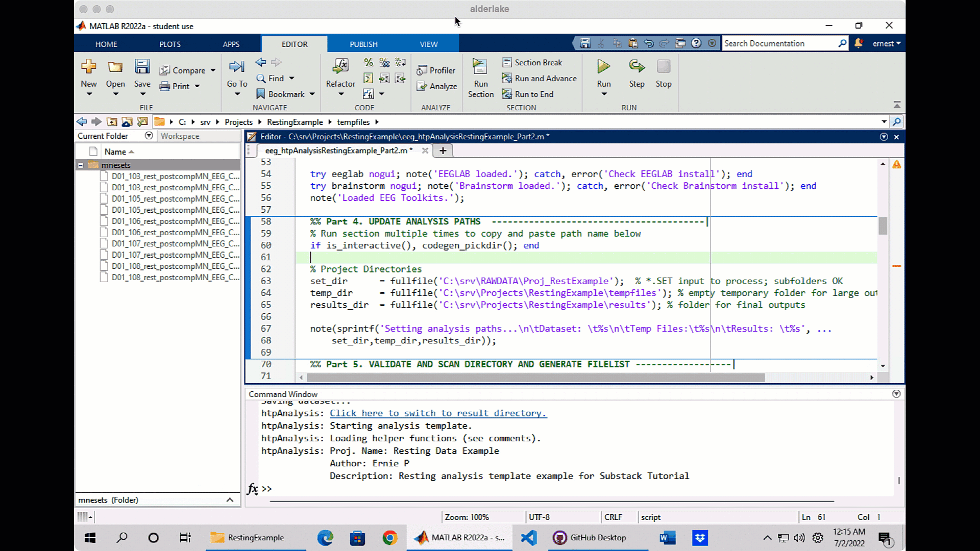Expand the Compare dropdown arrow
This screenshot has height=551, width=980.
[213, 70]
